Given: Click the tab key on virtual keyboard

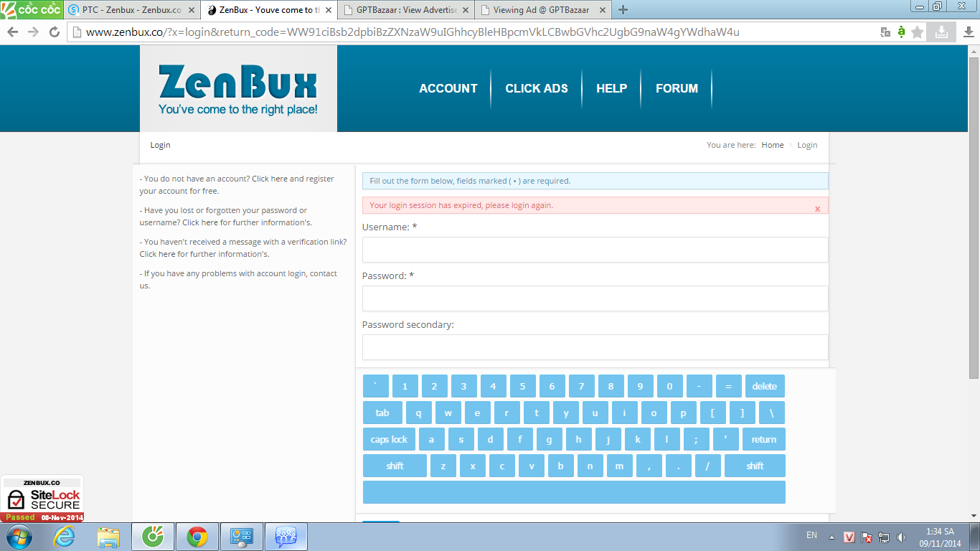Looking at the screenshot, I should (x=382, y=413).
